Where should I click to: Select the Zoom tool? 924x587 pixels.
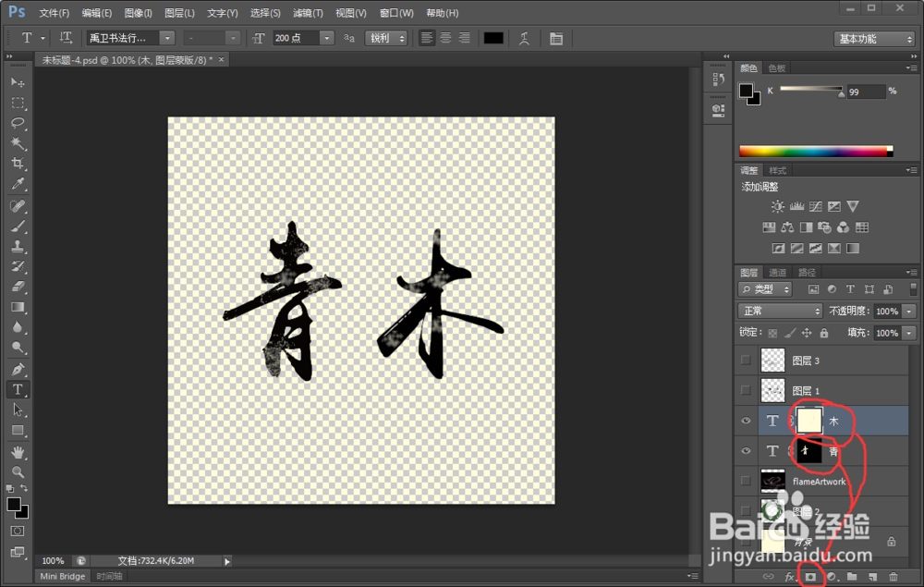17,472
